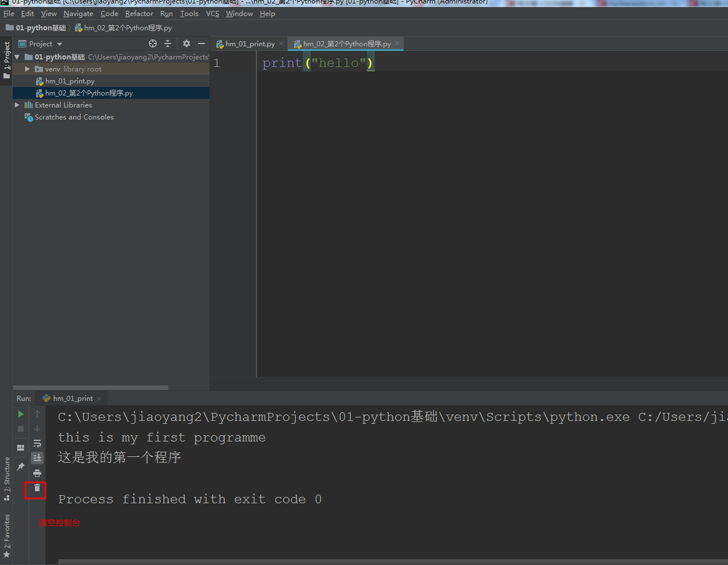This screenshot has height=565, width=728.
Task: Select opened file with the crosshair locate icon
Action: pos(152,43)
